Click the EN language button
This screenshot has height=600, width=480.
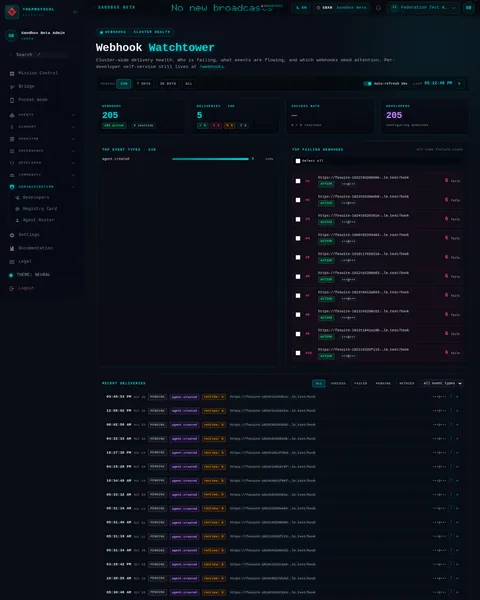click(301, 8)
